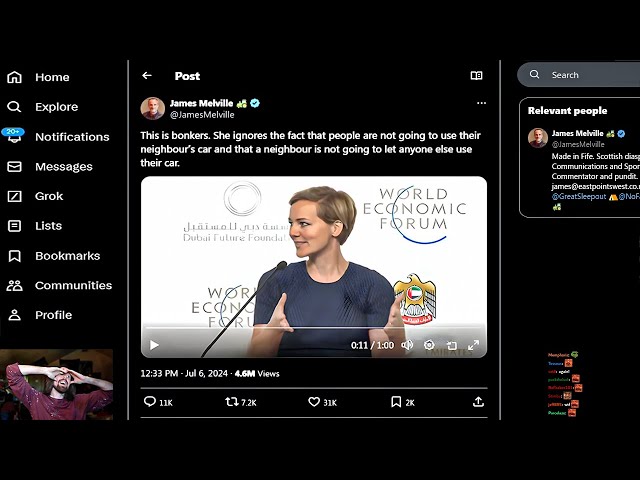Image resolution: width=640 pixels, height=480 pixels.
Task: Click the Notifications label in navigation
Action: pyautogui.click(x=72, y=137)
